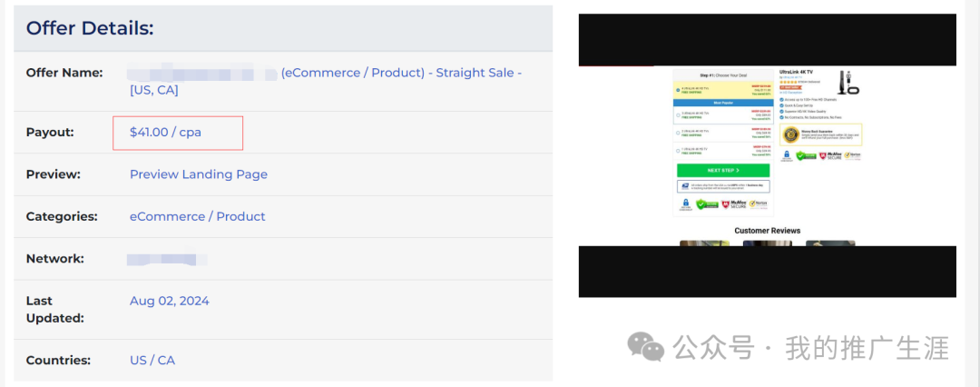This screenshot has width=980, height=387.
Task: Open the Preview Landing Page link
Action: click(198, 174)
